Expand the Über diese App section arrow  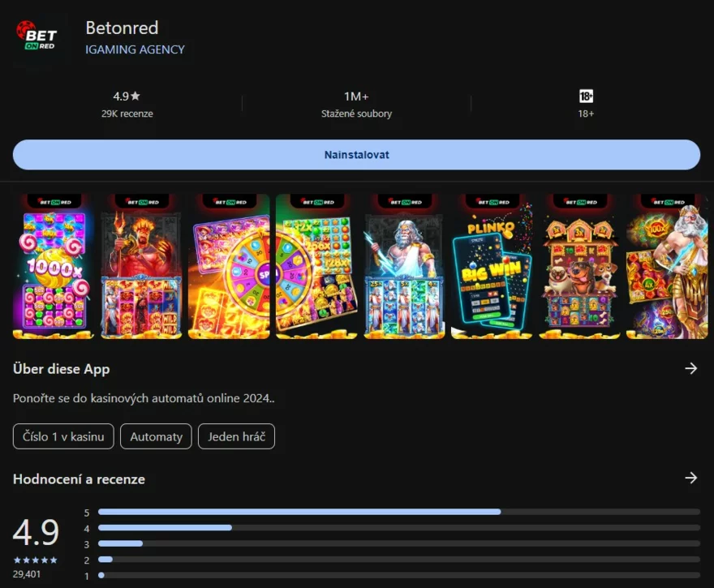pyautogui.click(x=690, y=369)
